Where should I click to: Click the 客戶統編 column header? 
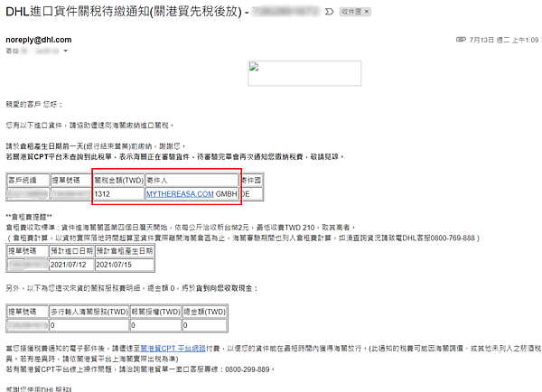point(27,180)
